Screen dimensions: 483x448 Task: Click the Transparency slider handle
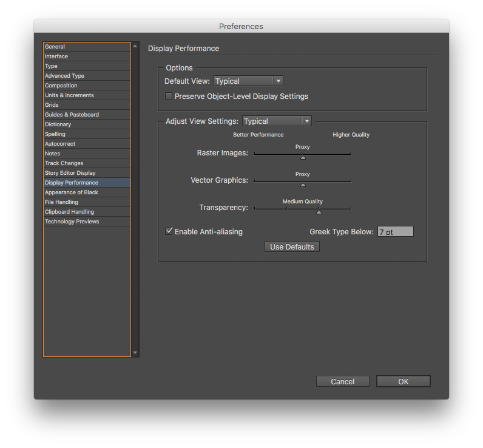click(x=319, y=212)
